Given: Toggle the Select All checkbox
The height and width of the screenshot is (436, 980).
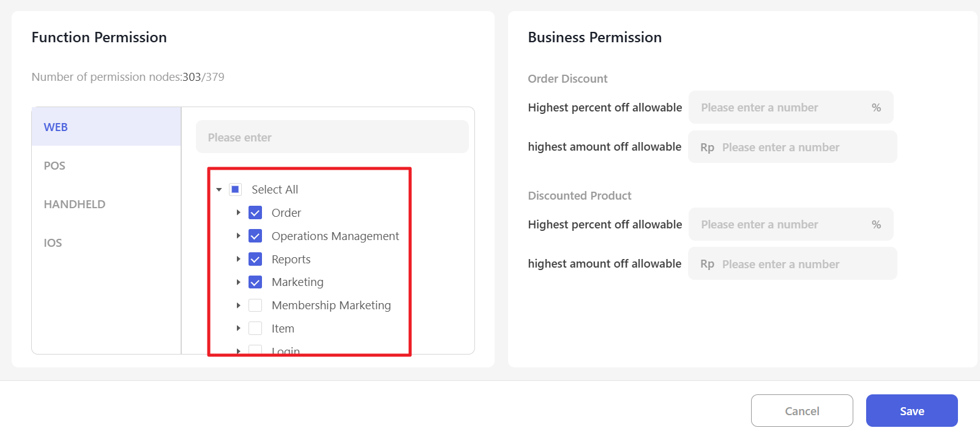Looking at the screenshot, I should [x=235, y=190].
